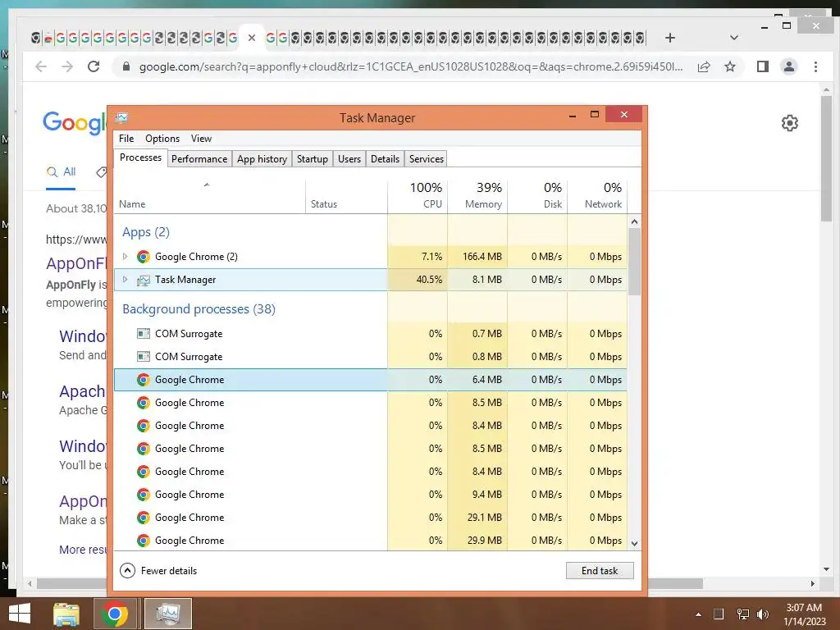
Task: Click the Task Manager taskbar icon
Action: (167, 614)
